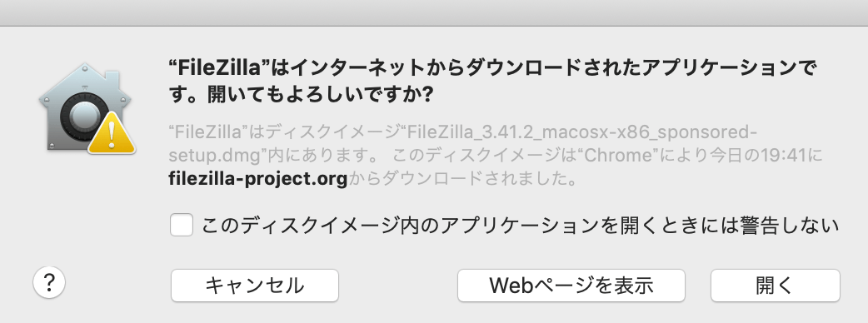Cancel opening with the キャンセル button
This screenshot has width=868, height=323.
255,286
